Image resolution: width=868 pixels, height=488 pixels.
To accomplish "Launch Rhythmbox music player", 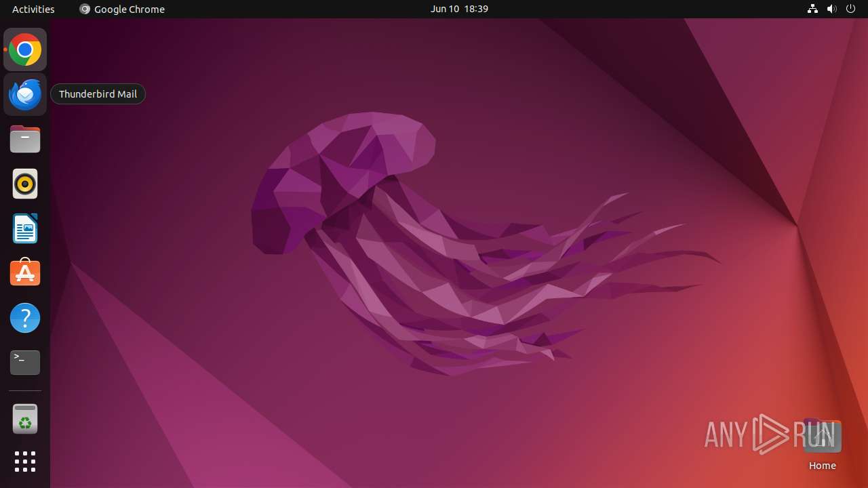I will point(25,184).
